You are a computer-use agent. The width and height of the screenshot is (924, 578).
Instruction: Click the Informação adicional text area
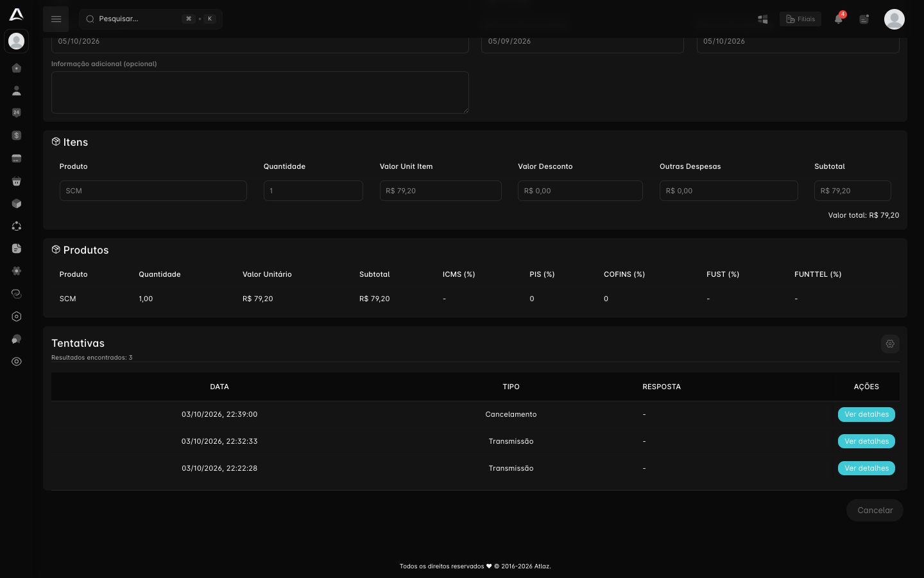(260, 92)
